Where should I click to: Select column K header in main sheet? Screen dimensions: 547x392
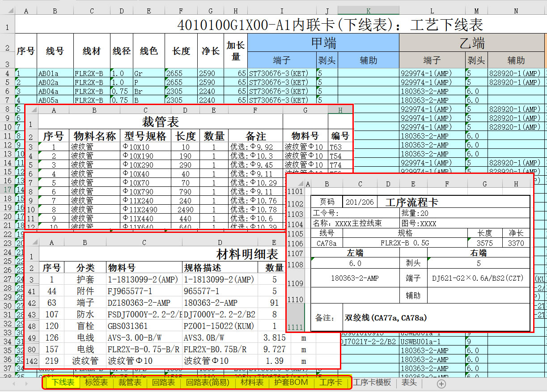click(368, 10)
